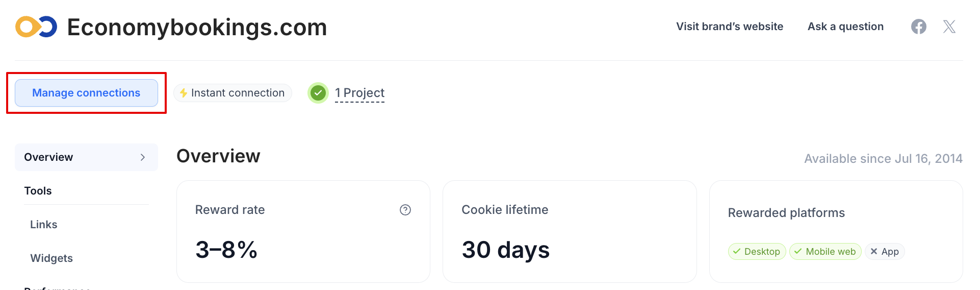Screen dimensions: 980x290
Task: Open the X social icon
Action: point(949,27)
